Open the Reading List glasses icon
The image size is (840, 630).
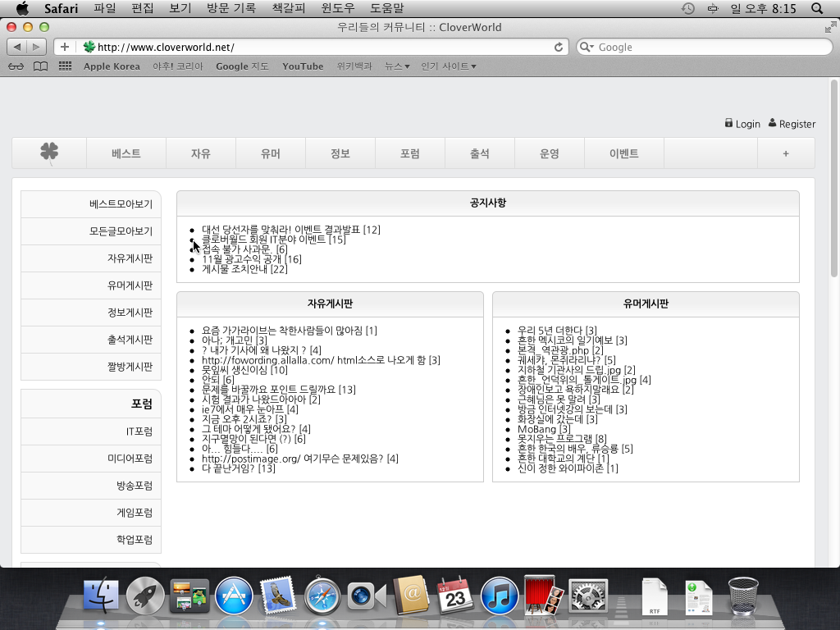click(16, 66)
